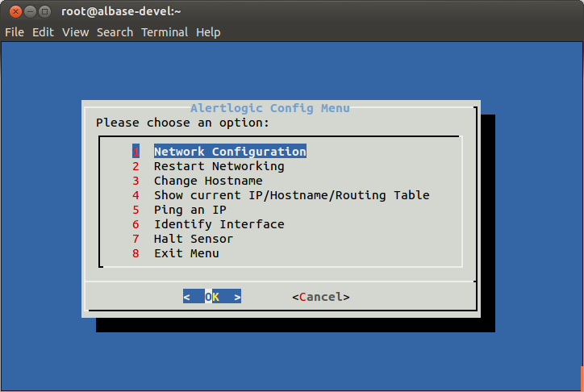584x392 pixels.
Task: Select Show current IP/Hostname/Routing Table
Action: (x=292, y=195)
